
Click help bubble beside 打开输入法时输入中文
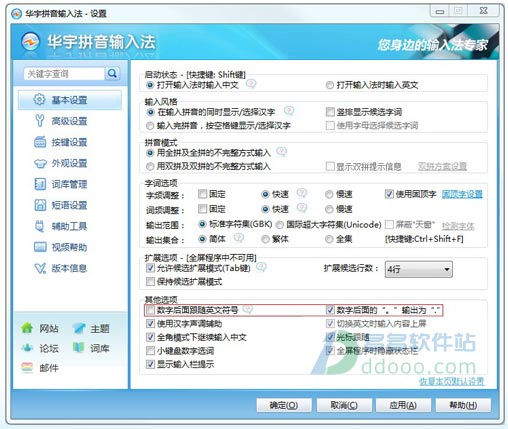click(251, 84)
